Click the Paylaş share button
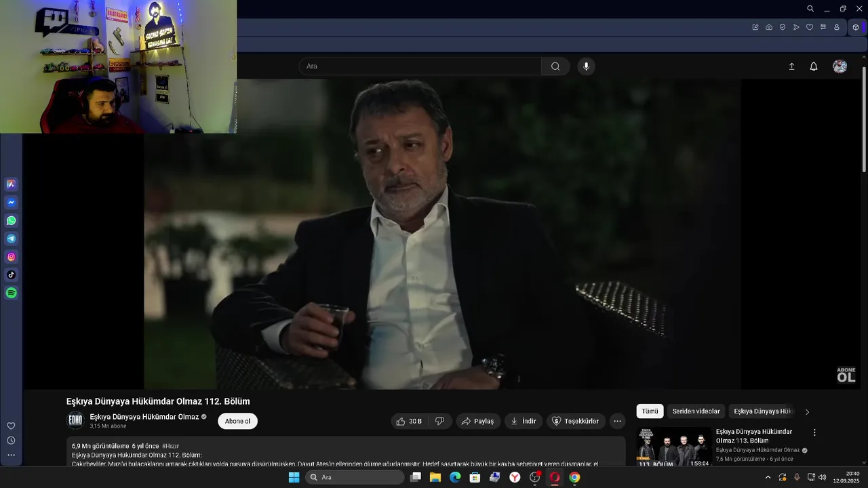Image resolution: width=868 pixels, height=488 pixels. [x=478, y=421]
